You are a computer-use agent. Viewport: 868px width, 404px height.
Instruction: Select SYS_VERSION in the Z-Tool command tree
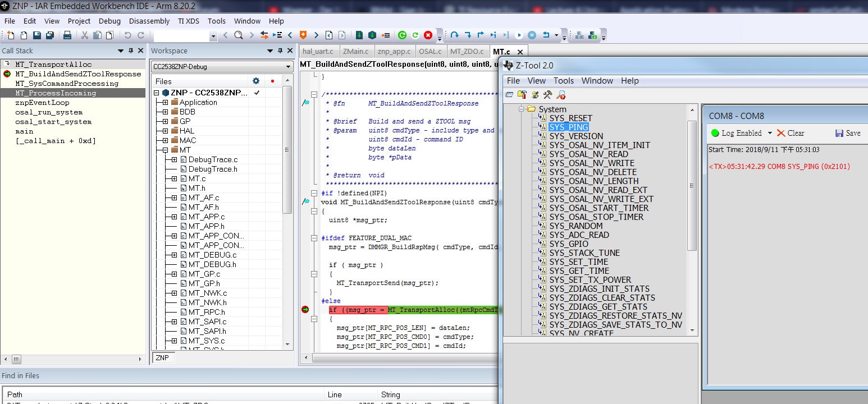pos(576,136)
